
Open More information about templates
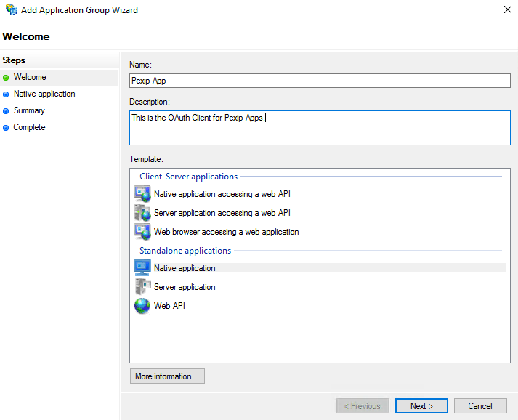(167, 376)
